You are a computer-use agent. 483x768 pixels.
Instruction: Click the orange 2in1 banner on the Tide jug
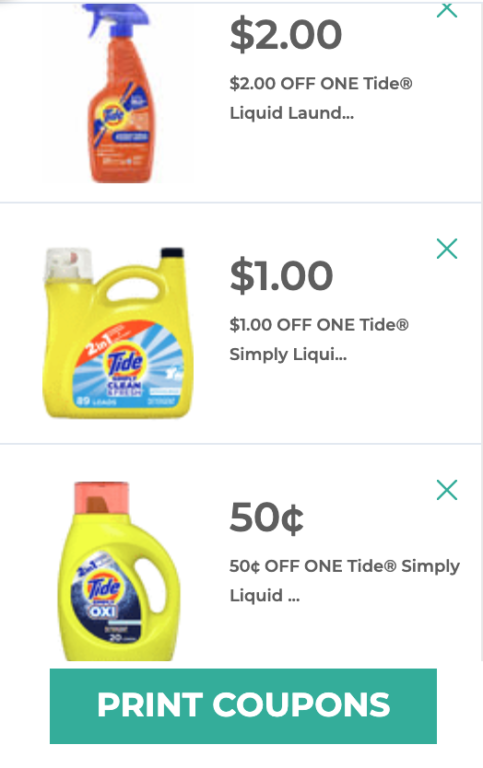pos(115,339)
